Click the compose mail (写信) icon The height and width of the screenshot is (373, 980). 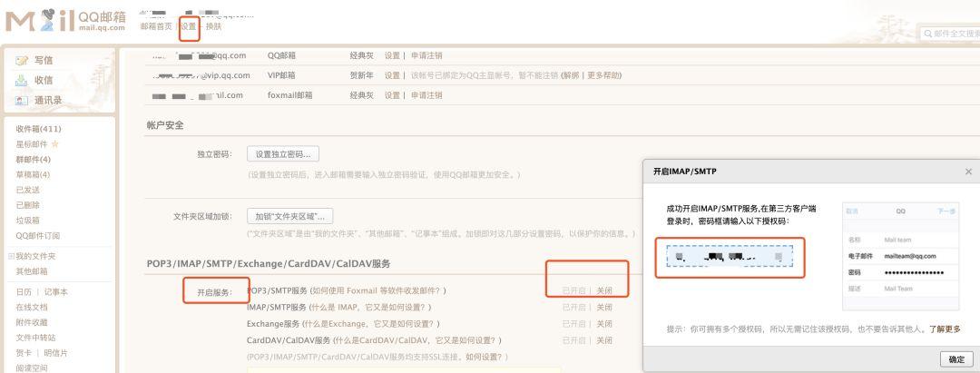coord(22,61)
